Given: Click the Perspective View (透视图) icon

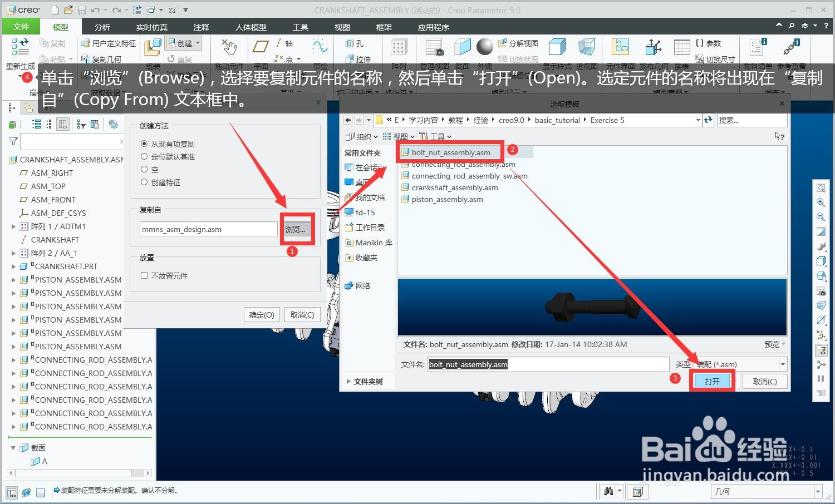Looking at the screenshot, I should coord(587,47).
